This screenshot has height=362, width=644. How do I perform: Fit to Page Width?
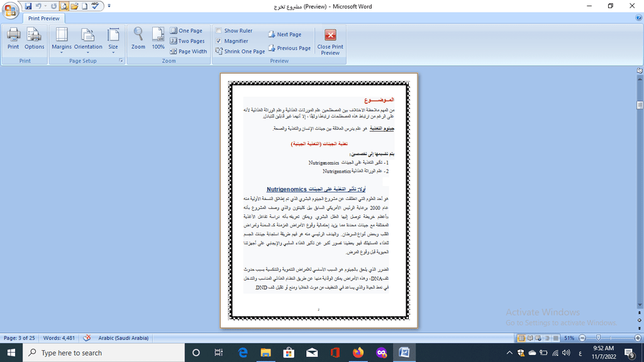point(188,52)
